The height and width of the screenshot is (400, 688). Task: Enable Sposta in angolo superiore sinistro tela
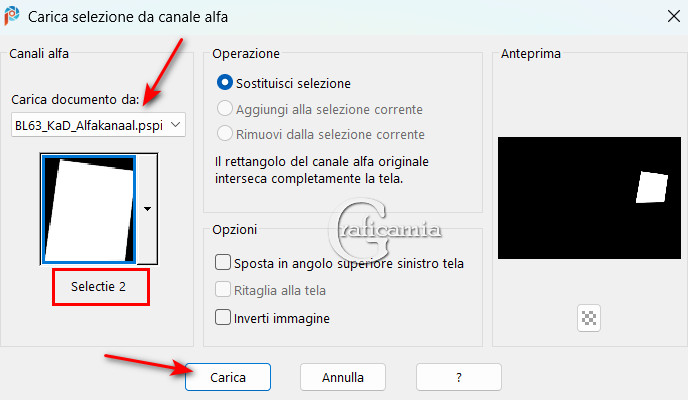[223, 262]
